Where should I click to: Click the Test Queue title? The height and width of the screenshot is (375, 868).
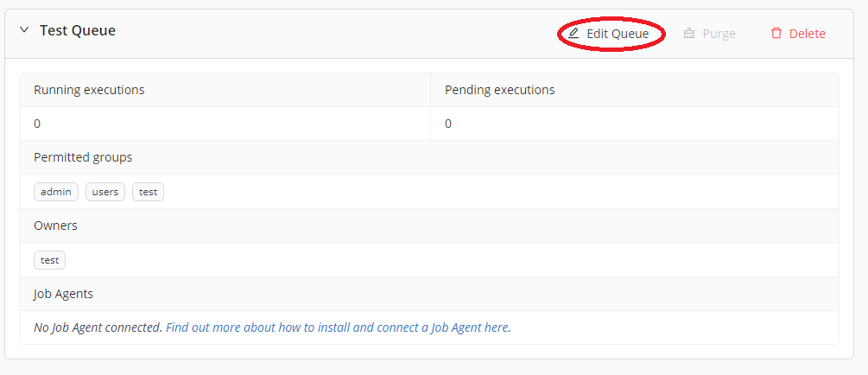point(78,31)
